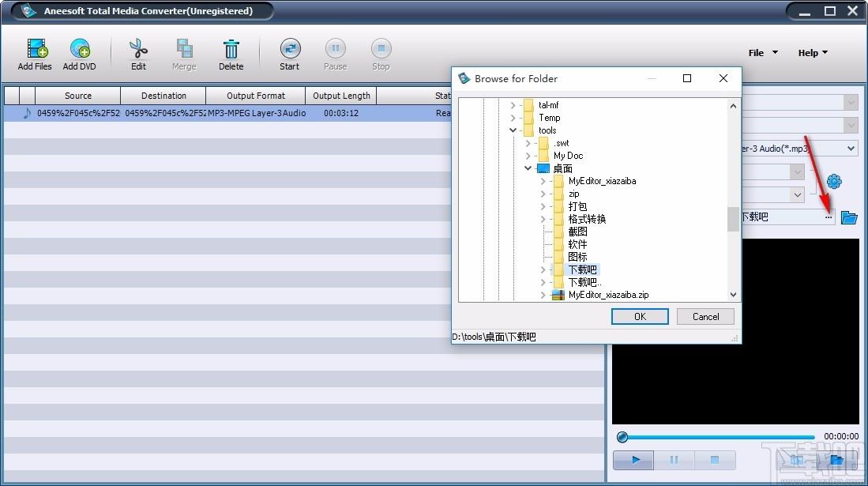Cancel the Browse for Folder dialog

[706, 316]
